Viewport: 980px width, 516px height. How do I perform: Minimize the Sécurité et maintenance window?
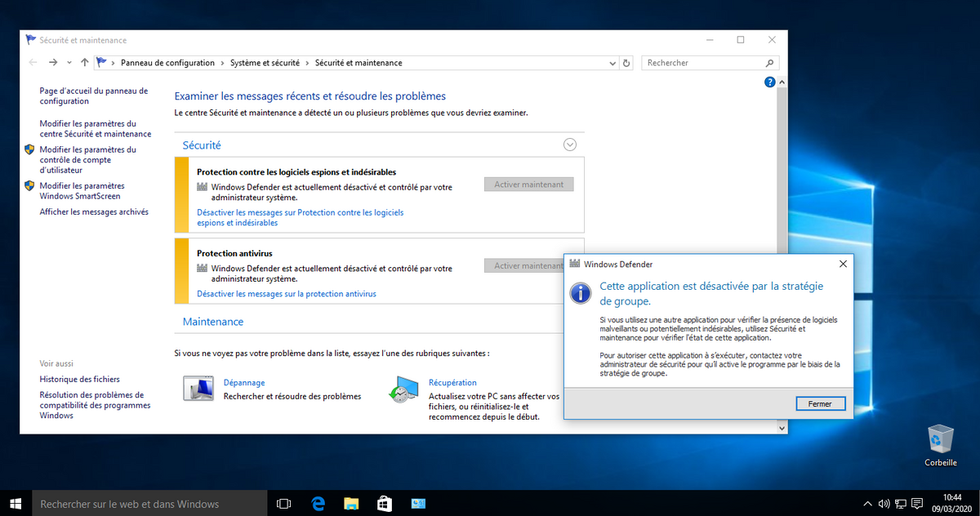coord(709,39)
